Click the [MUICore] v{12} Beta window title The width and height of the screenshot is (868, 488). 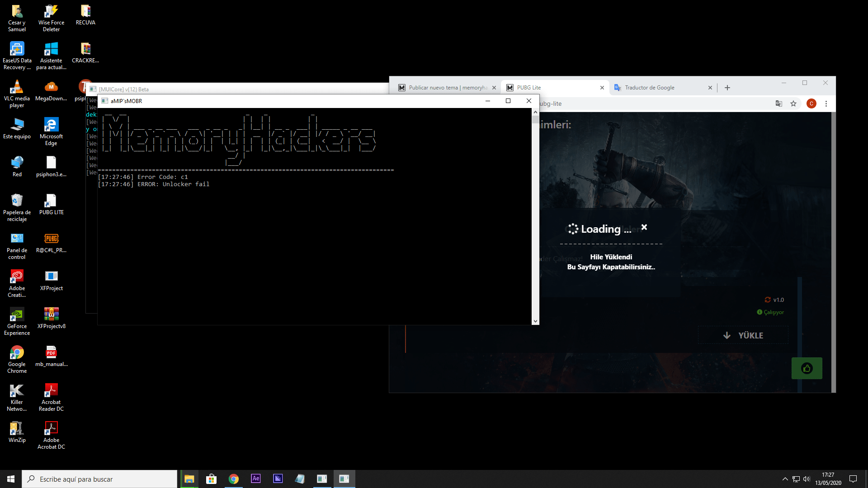[124, 89]
